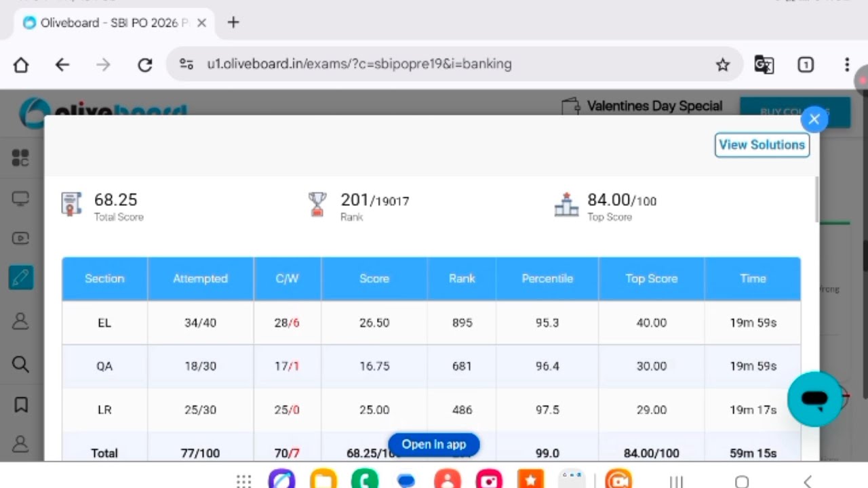Click the C/W column header
This screenshot has height=488, width=868.
pos(288,279)
